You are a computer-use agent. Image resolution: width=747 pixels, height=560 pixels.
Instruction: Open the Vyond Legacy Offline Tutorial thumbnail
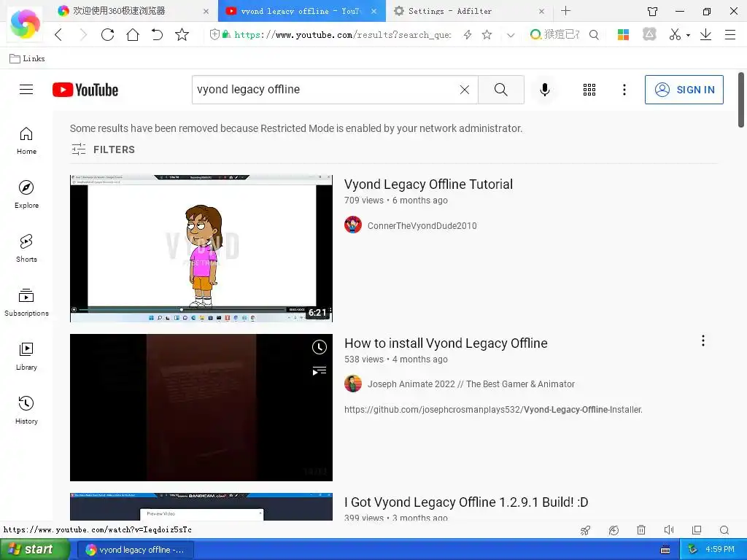pos(201,249)
